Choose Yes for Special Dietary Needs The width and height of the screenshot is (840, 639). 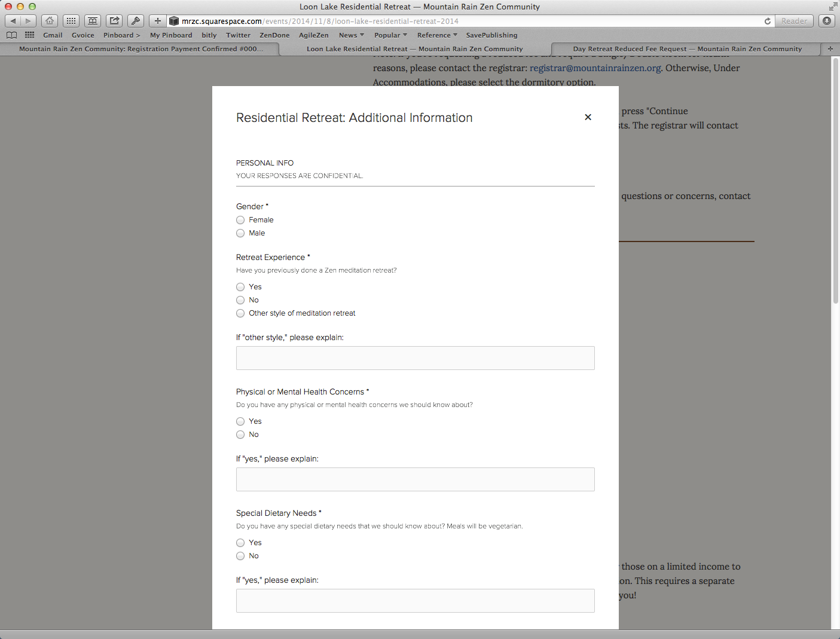point(240,543)
